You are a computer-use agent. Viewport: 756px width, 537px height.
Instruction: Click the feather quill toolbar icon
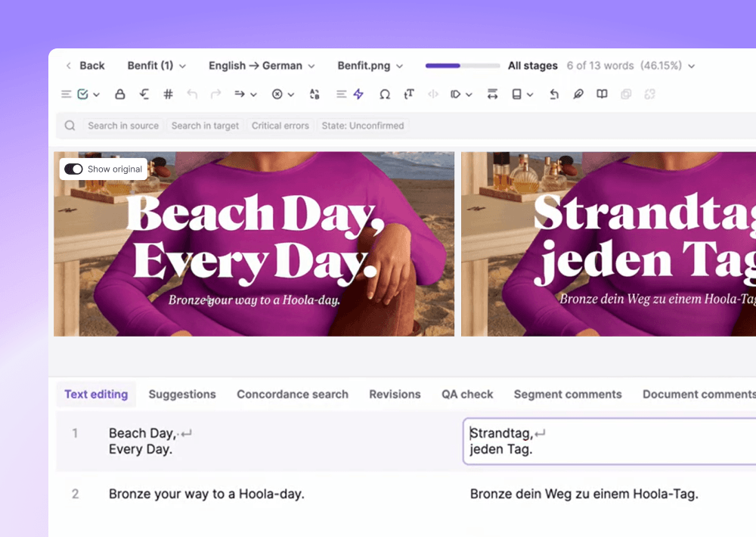[578, 95]
